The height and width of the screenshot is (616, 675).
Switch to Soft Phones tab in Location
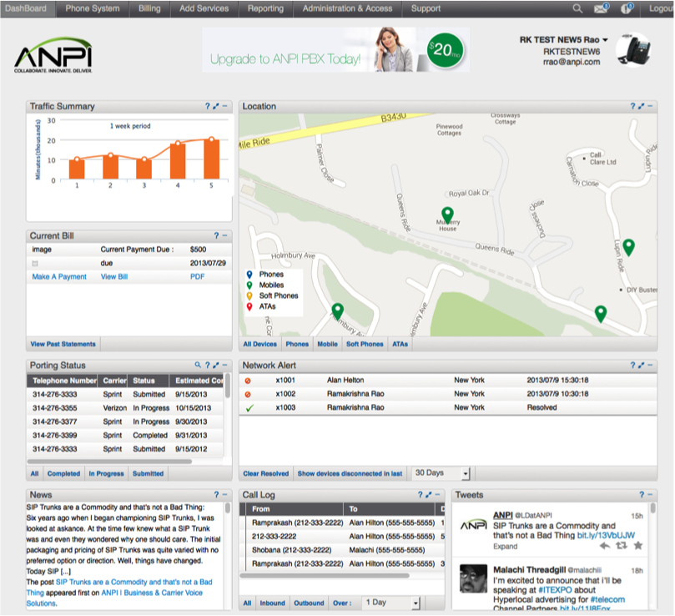(365, 344)
